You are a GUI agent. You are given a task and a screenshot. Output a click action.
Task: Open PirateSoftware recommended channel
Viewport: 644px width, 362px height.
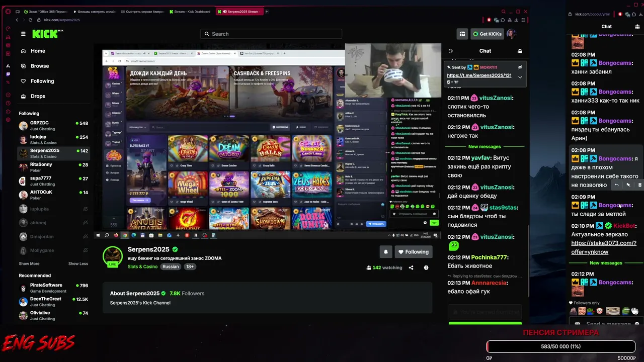(53, 288)
